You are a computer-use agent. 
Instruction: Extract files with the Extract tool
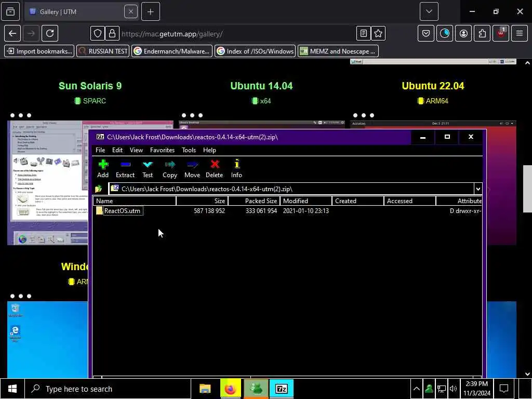[x=125, y=169]
